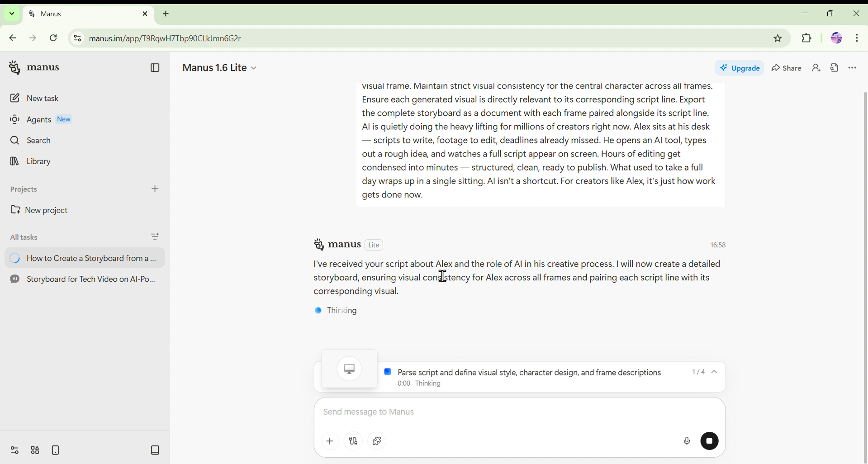Open the 'Storyboard for Tech Video' task
Viewport: 868px width, 464px height.
[85, 279]
